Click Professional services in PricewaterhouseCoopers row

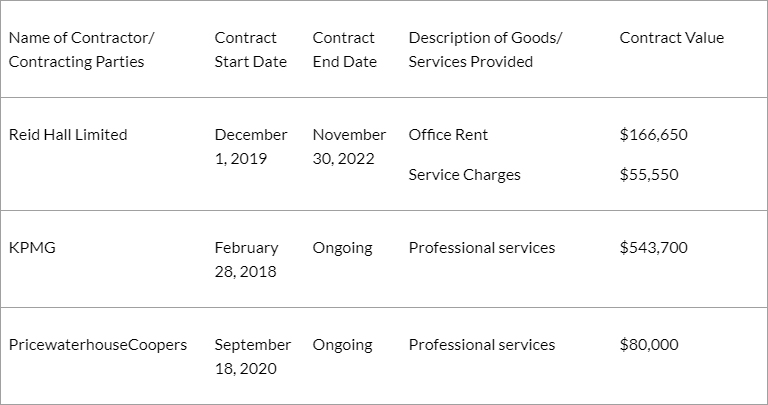click(482, 345)
